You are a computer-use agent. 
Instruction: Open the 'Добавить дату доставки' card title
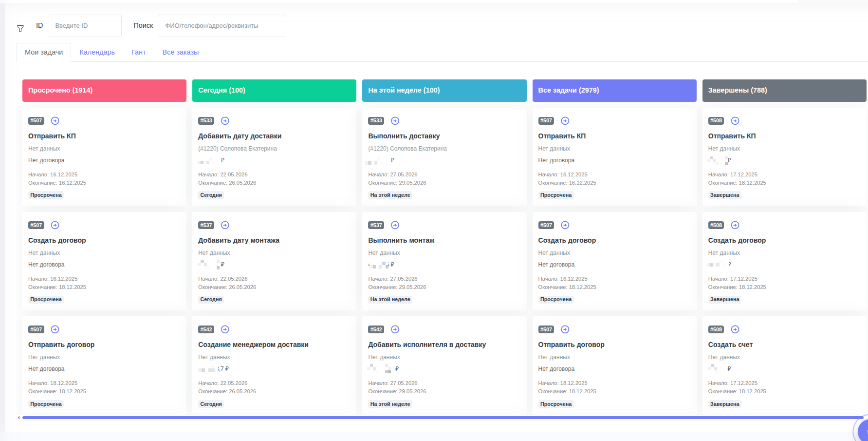240,136
